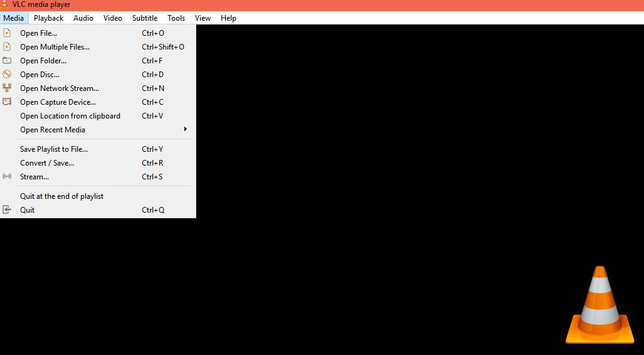Open the View menu
The image size is (644, 355).
pyautogui.click(x=203, y=18)
